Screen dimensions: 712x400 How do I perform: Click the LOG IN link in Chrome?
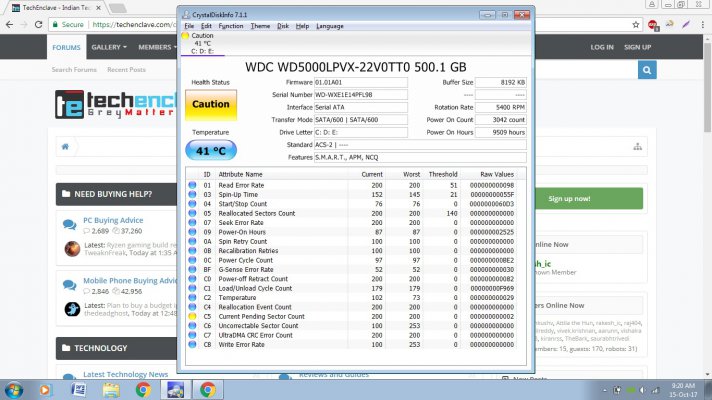(x=602, y=47)
